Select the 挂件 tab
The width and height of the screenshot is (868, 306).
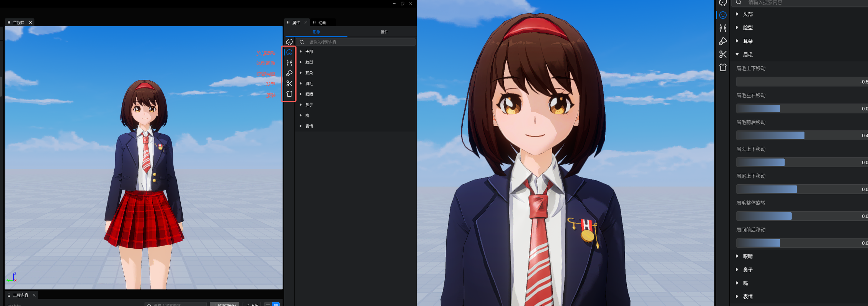384,32
